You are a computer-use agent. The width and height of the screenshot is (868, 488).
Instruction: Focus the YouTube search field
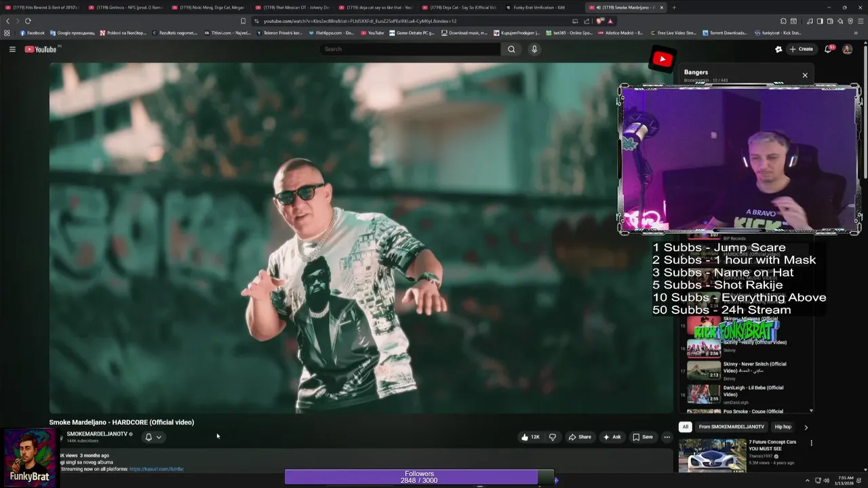pyautogui.click(x=410, y=49)
